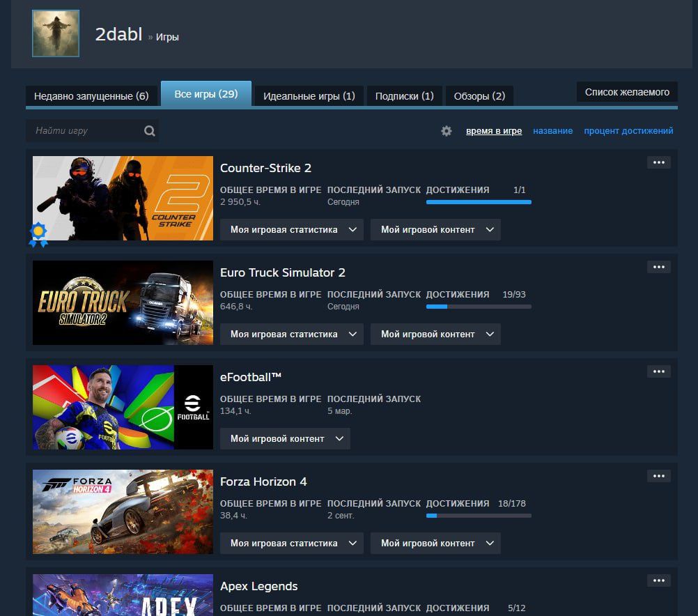Open the Counter-Strike 2 cover image
Screen dimensions: 698x616
tap(123, 198)
